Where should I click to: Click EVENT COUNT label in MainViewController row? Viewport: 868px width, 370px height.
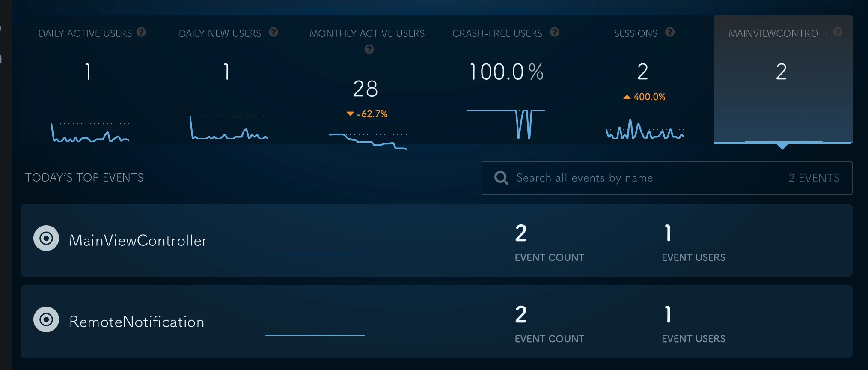pos(550,257)
